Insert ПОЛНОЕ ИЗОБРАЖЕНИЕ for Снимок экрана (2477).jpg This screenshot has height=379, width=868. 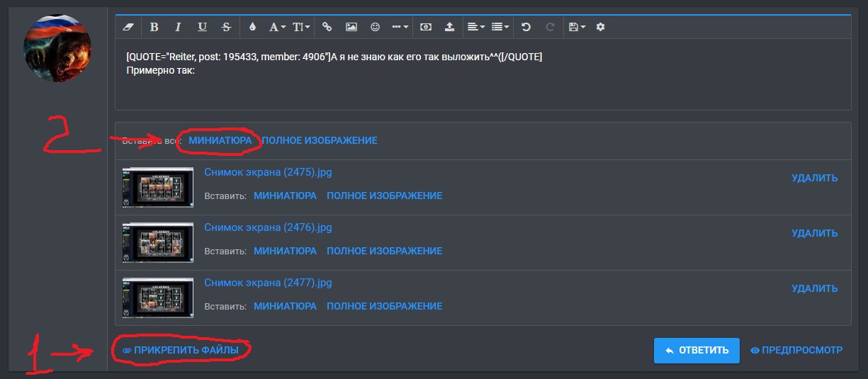[x=384, y=306]
